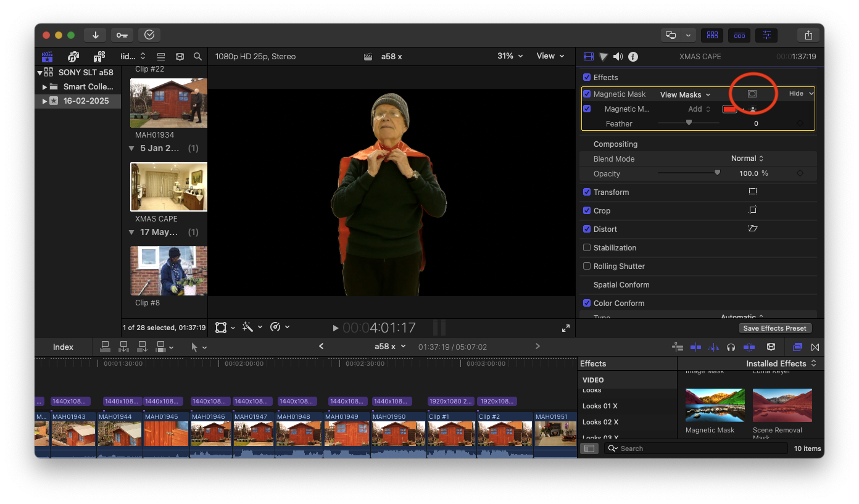Click the red mask color swatch
Image resolution: width=859 pixels, height=504 pixels.
(729, 109)
